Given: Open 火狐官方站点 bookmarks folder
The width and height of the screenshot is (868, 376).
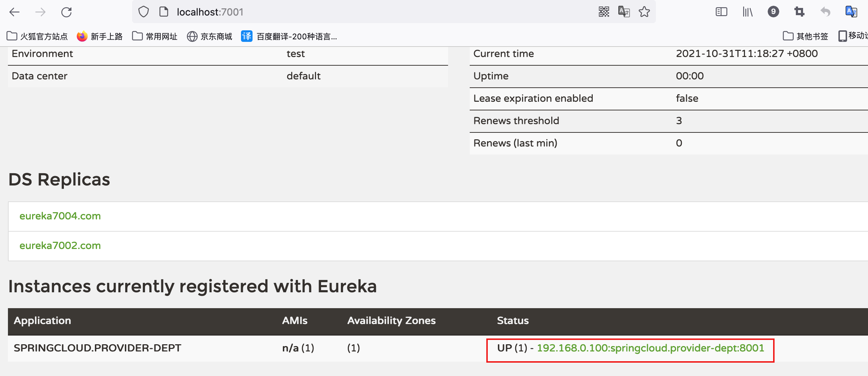Looking at the screenshot, I should [x=37, y=36].
